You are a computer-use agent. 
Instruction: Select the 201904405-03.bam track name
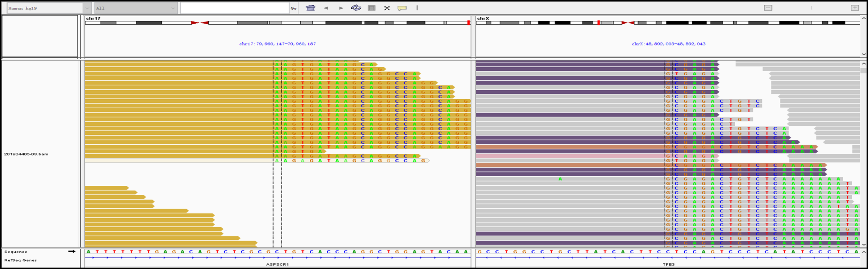[x=26, y=154]
